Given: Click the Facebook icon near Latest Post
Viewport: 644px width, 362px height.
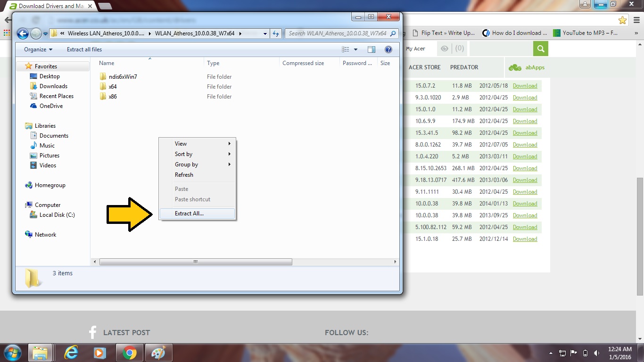Looking at the screenshot, I should click(92, 332).
